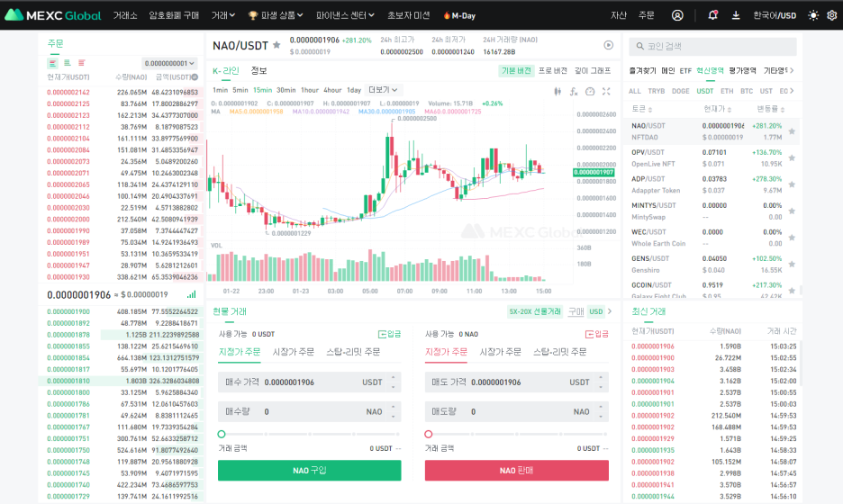This screenshot has height=504, width=843.
Task: Focus the 코인 검색 search field
Action: (713, 46)
